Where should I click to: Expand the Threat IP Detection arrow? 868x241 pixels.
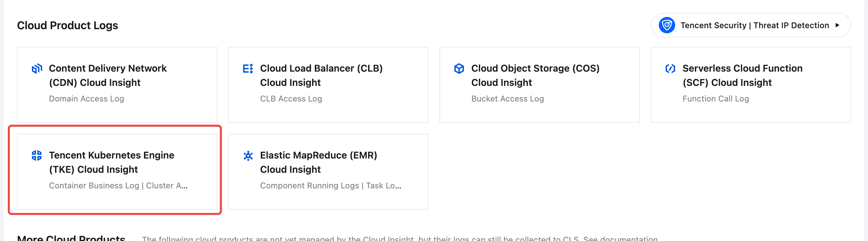click(837, 25)
